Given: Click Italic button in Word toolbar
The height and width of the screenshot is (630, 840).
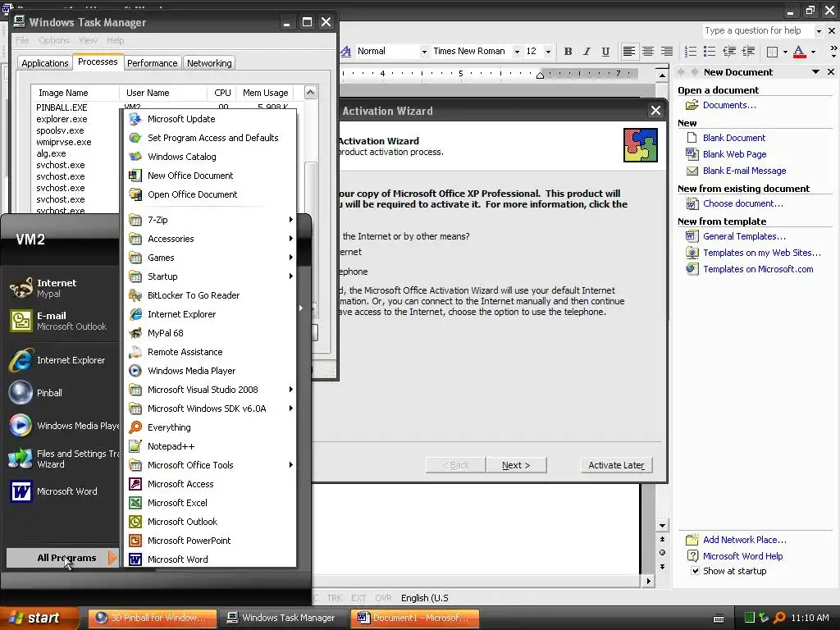Looking at the screenshot, I should click(x=587, y=52).
